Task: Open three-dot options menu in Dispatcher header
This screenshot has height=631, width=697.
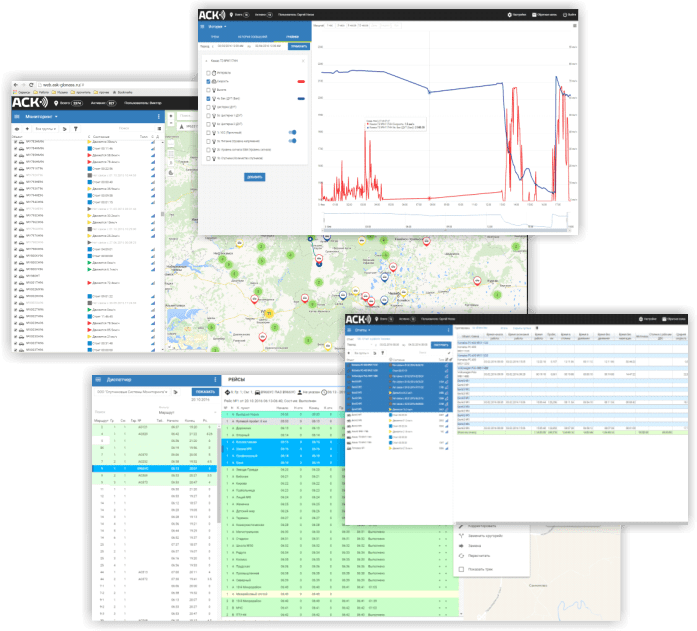Action: tap(216, 380)
